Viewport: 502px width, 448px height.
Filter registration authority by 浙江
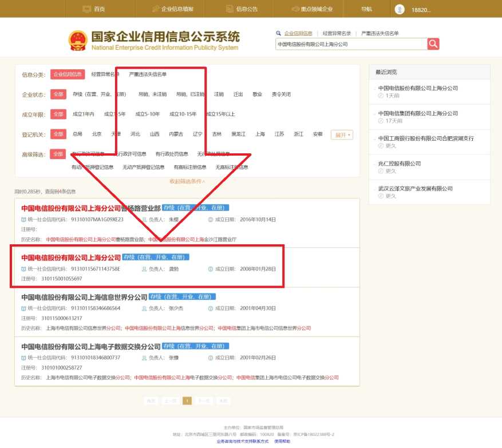[x=298, y=134]
